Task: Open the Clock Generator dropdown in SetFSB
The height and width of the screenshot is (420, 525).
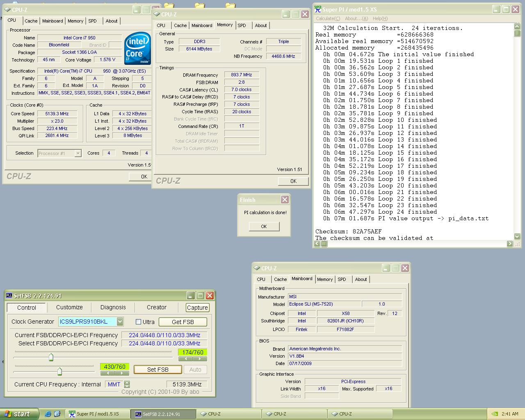Action: click(120, 322)
